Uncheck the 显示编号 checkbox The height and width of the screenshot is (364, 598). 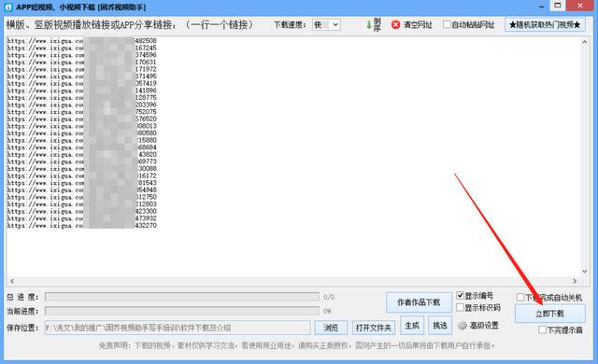pos(461,296)
